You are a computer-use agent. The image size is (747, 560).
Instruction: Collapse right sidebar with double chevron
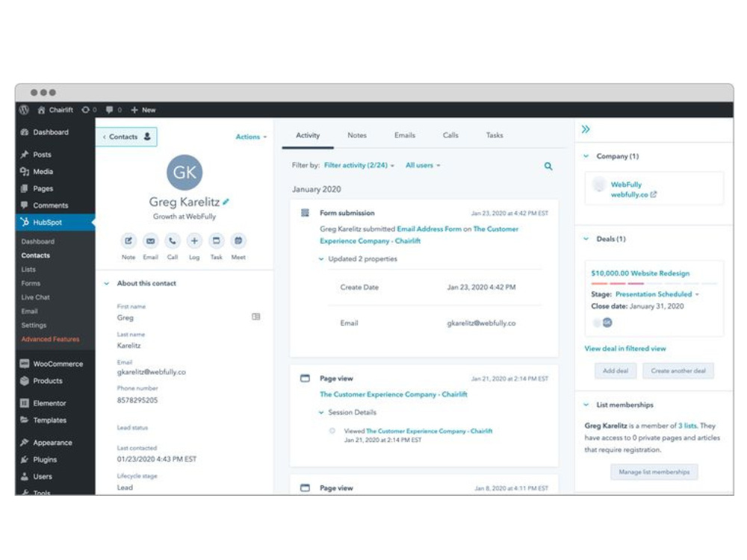(x=586, y=129)
